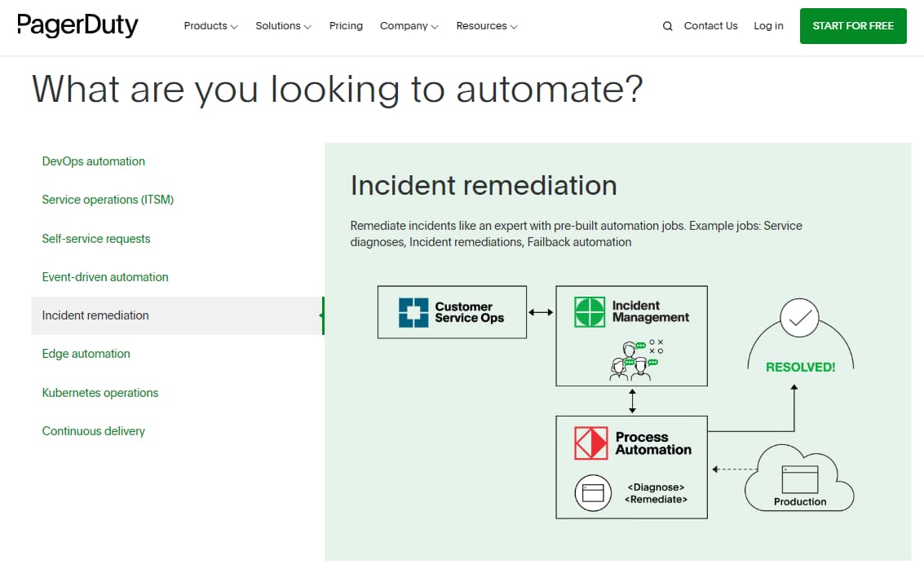
Task: Click the 'Remediate incidents like an expert' description
Action: click(x=576, y=234)
